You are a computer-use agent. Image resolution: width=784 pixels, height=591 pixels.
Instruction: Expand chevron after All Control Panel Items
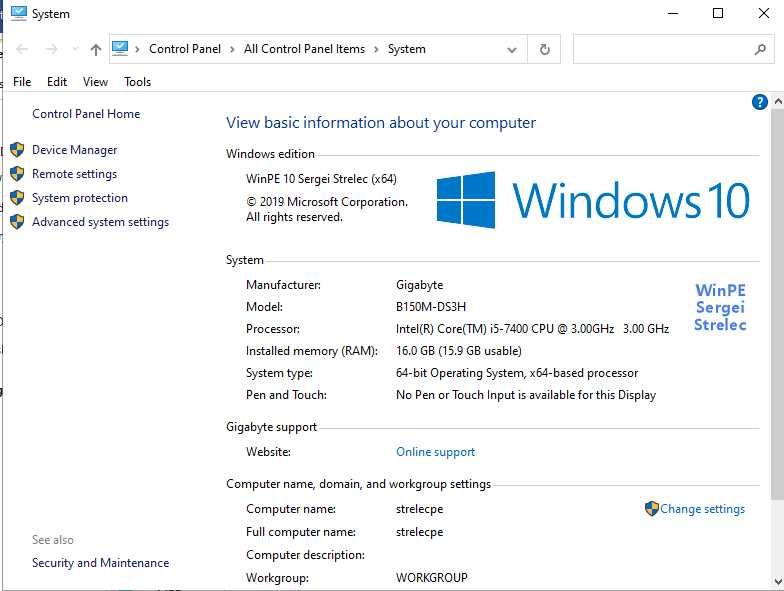click(x=376, y=49)
